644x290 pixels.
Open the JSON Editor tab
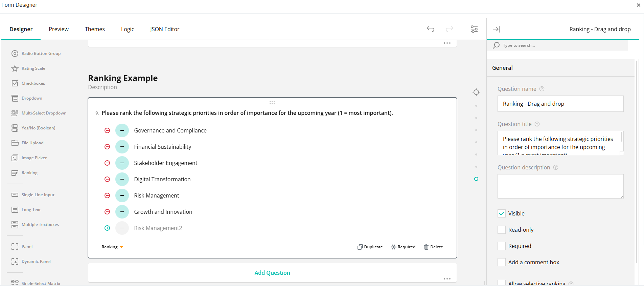(x=165, y=29)
